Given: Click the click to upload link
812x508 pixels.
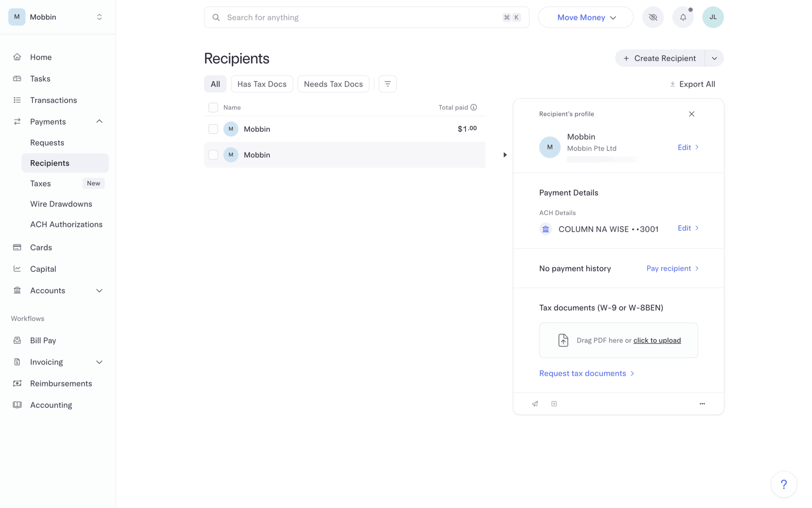Looking at the screenshot, I should click(657, 340).
